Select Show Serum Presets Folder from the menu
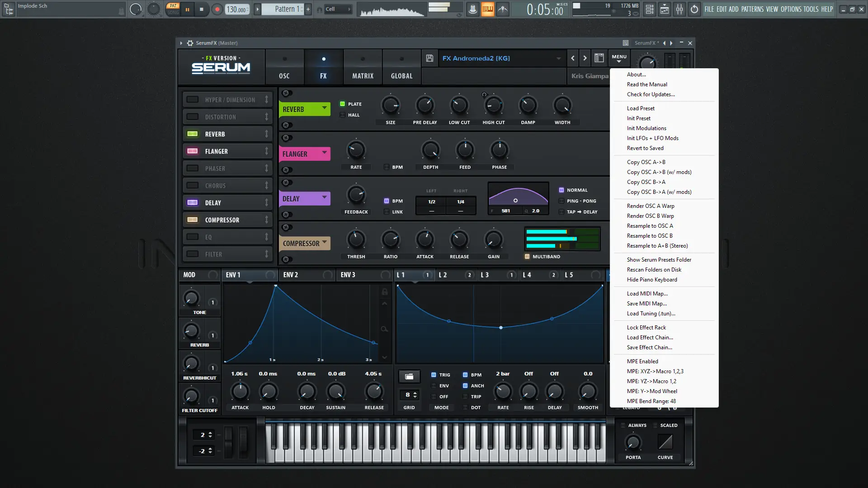 [x=659, y=259]
